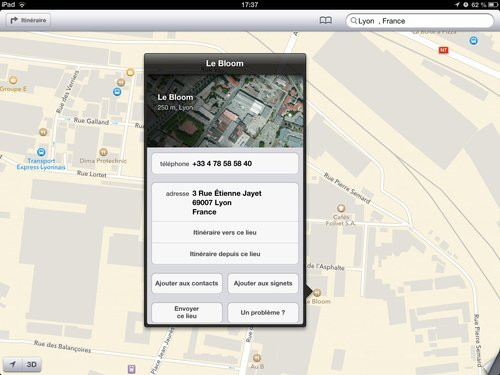Tap the Le Bloom restaurant map pin
This screenshot has height=375, width=500.
coord(317,293)
